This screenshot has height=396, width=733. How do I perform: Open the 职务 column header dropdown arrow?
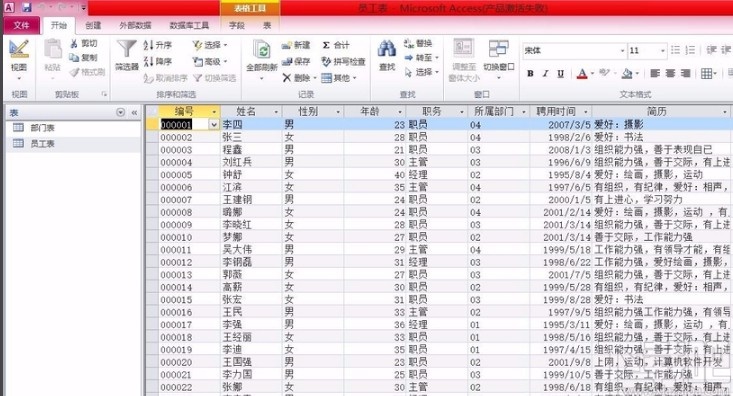click(462, 112)
